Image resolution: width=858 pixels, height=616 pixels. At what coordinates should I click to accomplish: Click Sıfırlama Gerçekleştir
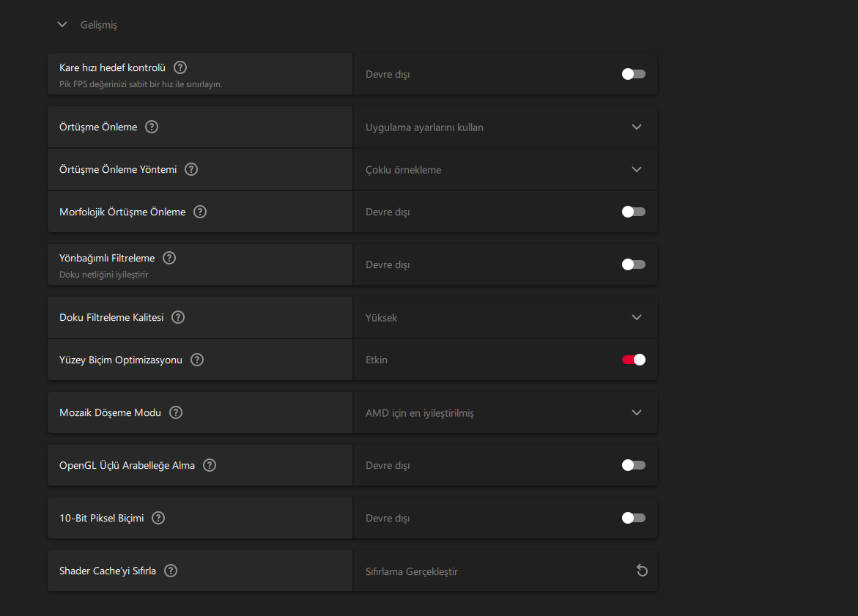tap(412, 571)
